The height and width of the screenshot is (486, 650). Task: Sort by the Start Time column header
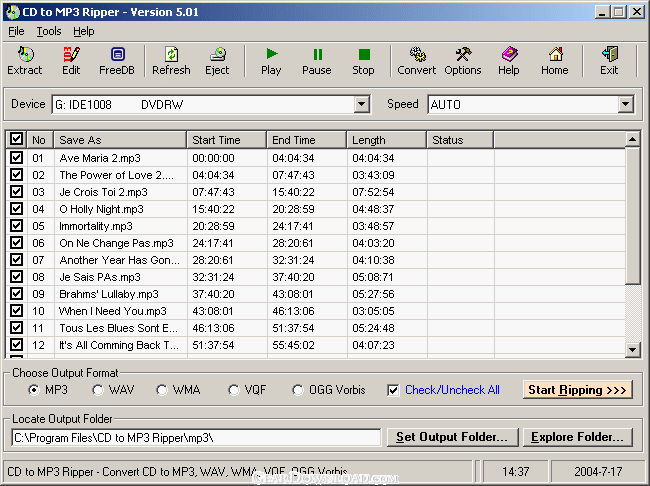[x=226, y=140]
